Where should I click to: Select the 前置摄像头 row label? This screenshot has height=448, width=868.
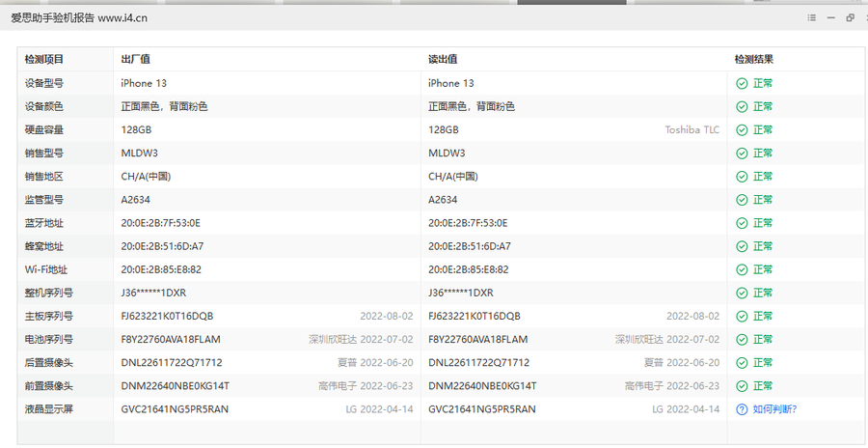[x=49, y=386]
